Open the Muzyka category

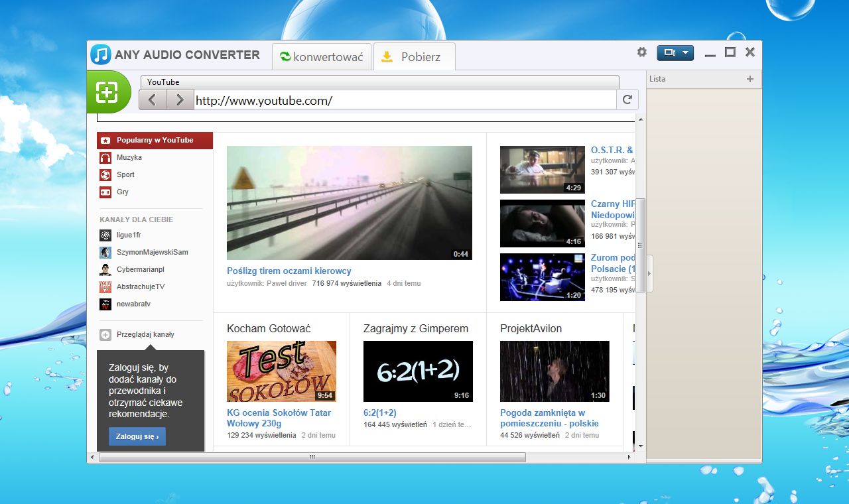(x=129, y=157)
